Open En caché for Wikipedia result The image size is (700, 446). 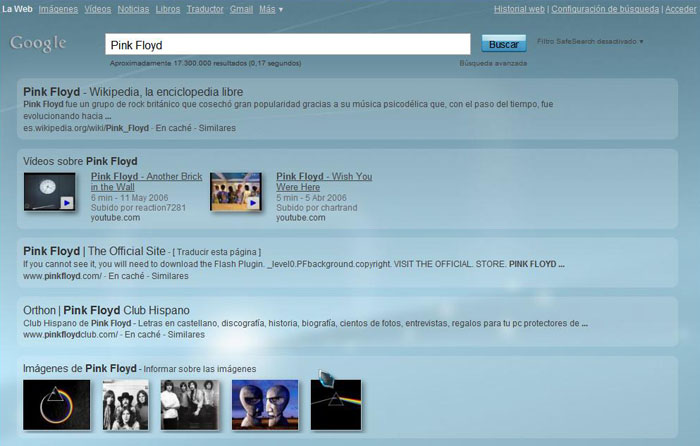click(x=174, y=128)
